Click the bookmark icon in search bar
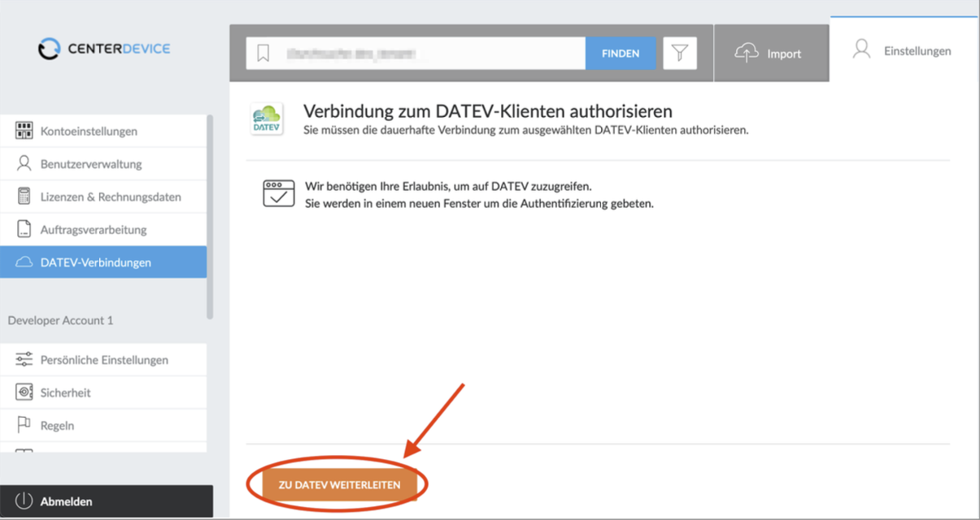Screen dimensions: 980x520 click(x=263, y=54)
